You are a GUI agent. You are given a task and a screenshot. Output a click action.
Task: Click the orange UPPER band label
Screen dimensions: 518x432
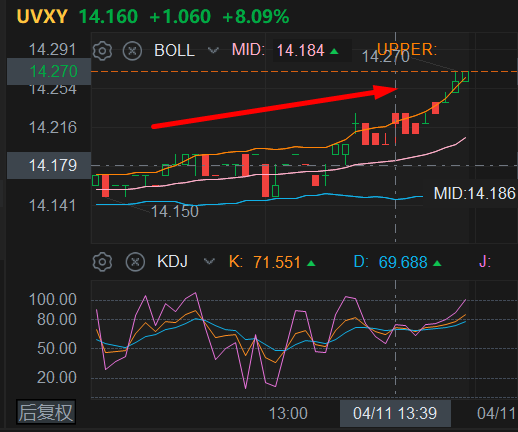(x=406, y=49)
